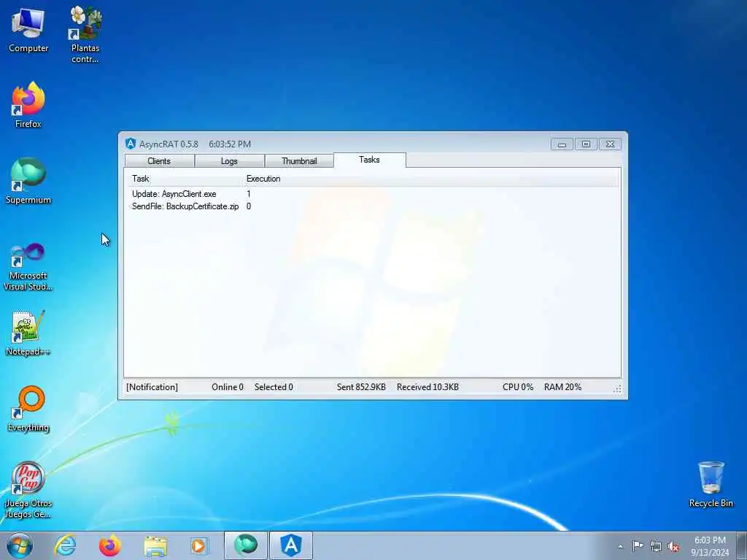
Task: Open the Plantas contr... desktop shortcut
Action: point(85,34)
